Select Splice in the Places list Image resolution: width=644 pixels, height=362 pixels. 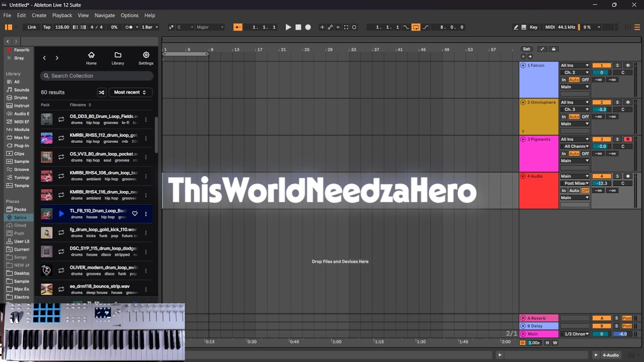(20, 217)
